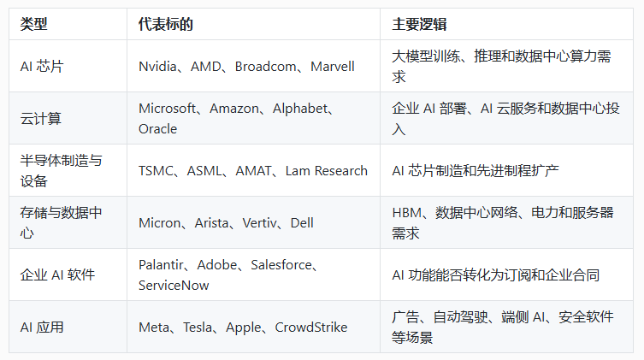This screenshot has height=360, width=644.
Task: Click the AI 芯片制造和先进制程扩产 cell
Action: [x=506, y=170]
